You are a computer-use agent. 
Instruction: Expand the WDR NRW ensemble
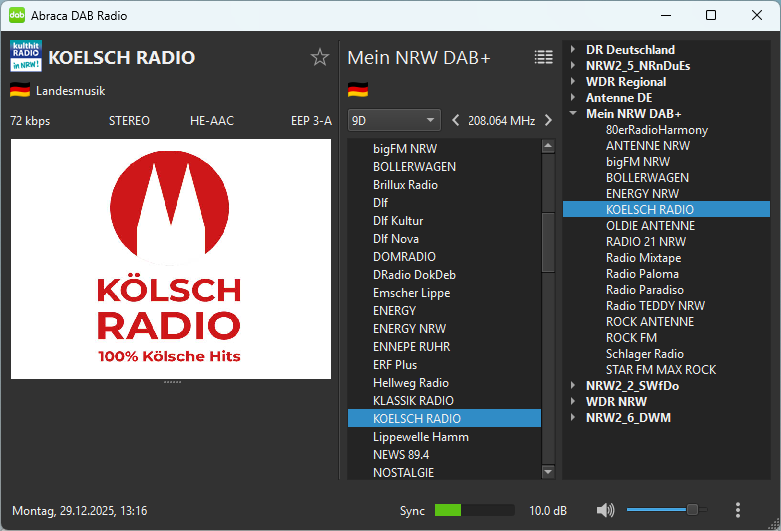click(x=573, y=402)
